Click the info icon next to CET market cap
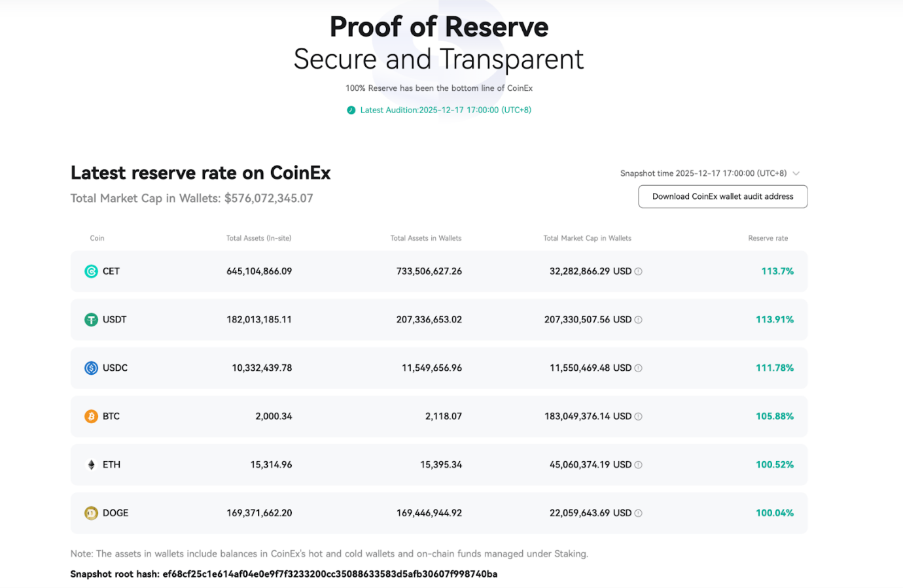This screenshot has height=588, width=903. click(638, 271)
